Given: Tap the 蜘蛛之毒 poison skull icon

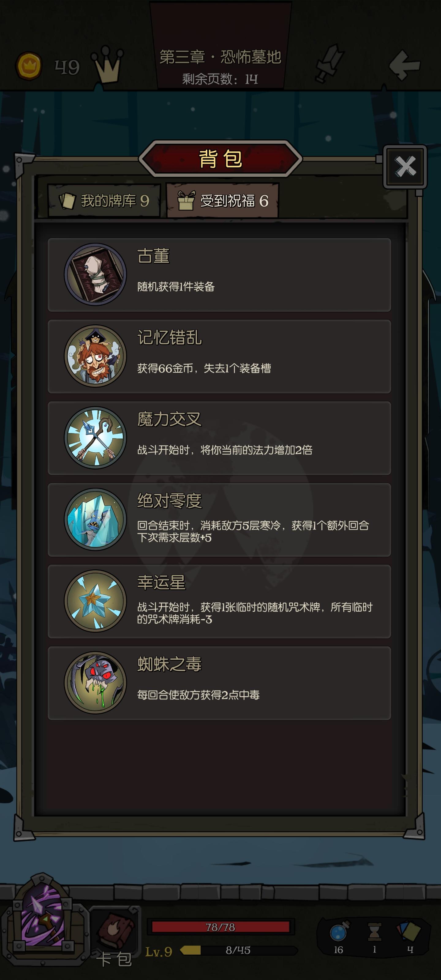Looking at the screenshot, I should tap(95, 683).
